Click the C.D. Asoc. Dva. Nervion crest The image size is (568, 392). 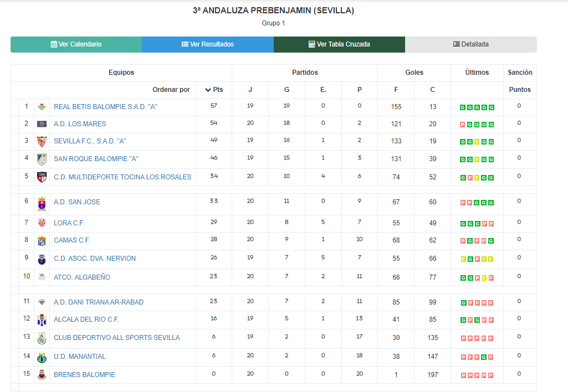coord(42,259)
